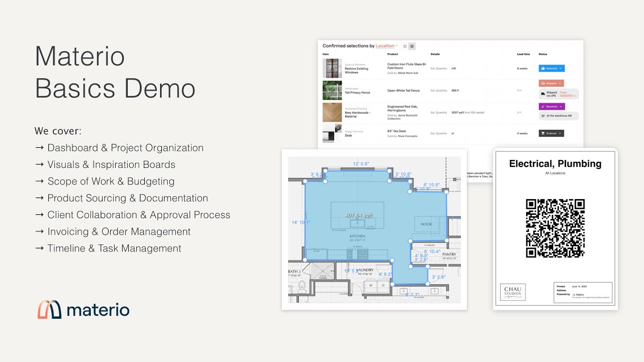Click the KITCHEN room label

tap(357, 236)
